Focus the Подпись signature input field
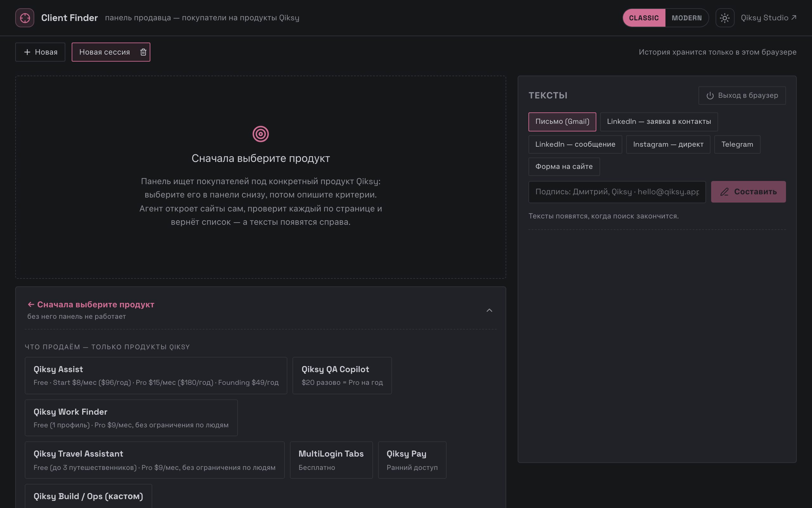 (617, 192)
